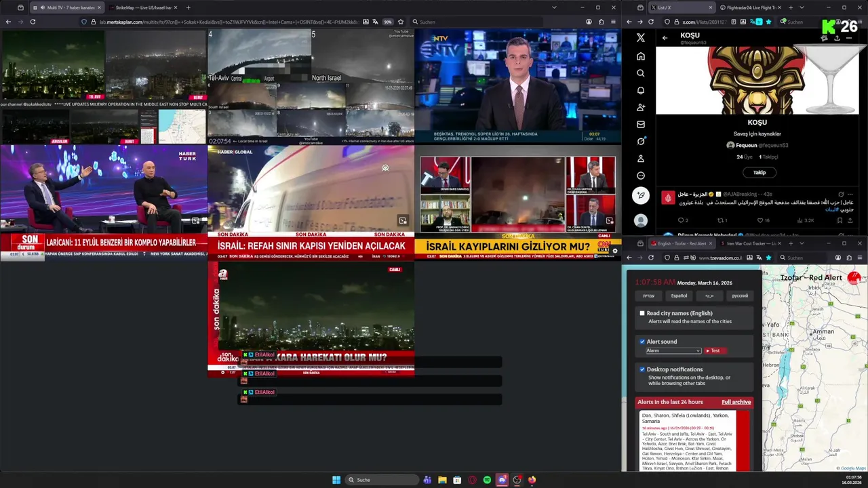Screen dimensions: 868x488
Task: Bookmark the Multi TV page with star
Action: coord(401,22)
